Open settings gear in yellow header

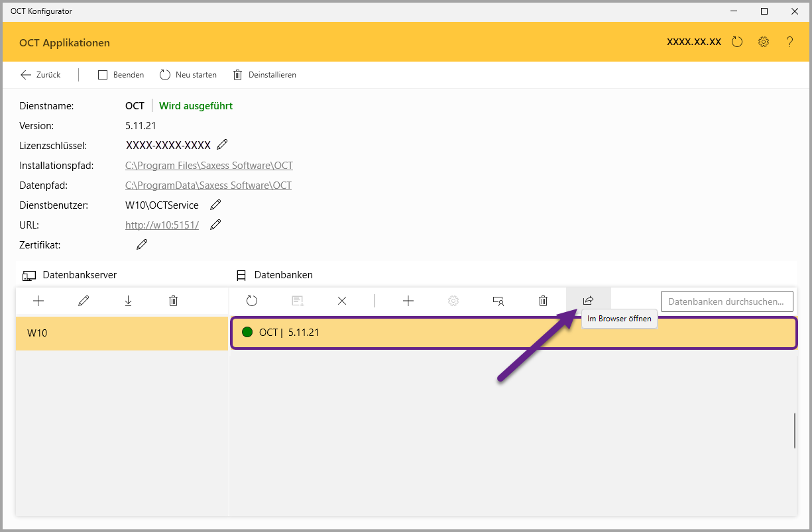(x=764, y=42)
